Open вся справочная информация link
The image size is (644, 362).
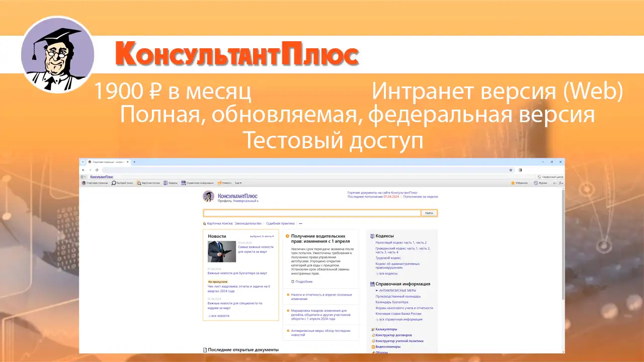pos(399,319)
